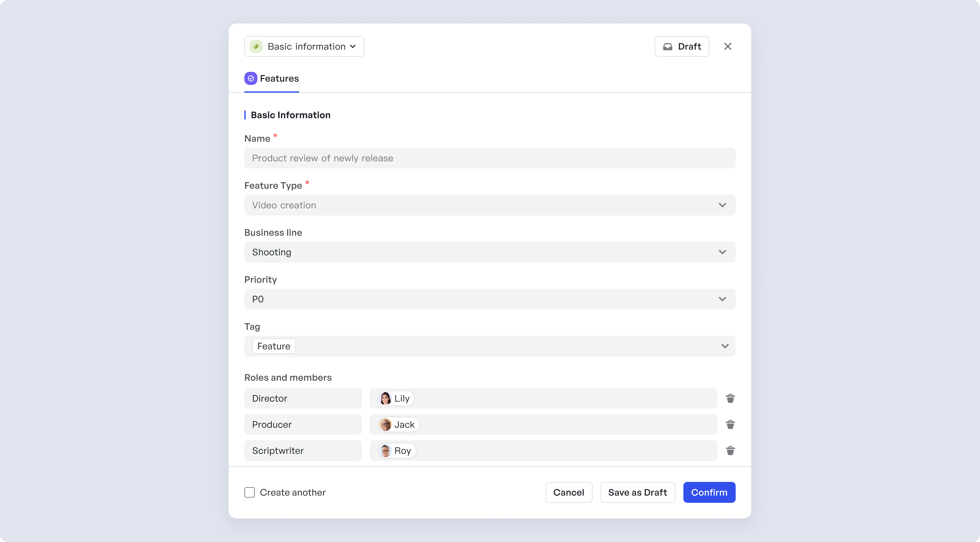
Task: Click the Lily member chip
Action: point(396,398)
